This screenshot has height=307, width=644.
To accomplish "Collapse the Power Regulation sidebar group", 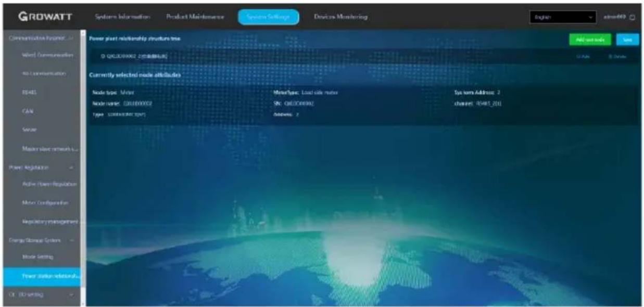I will point(40,168).
